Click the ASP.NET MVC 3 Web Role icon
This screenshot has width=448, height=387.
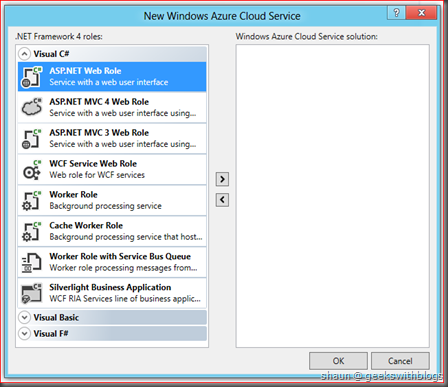(32, 139)
